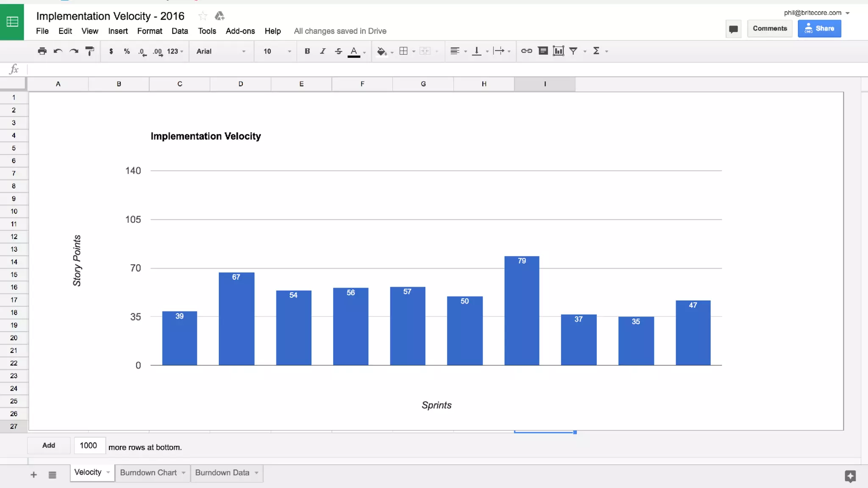Open the Velocity tab dropdown arrow
This screenshot has height=488, width=868.
point(108,472)
